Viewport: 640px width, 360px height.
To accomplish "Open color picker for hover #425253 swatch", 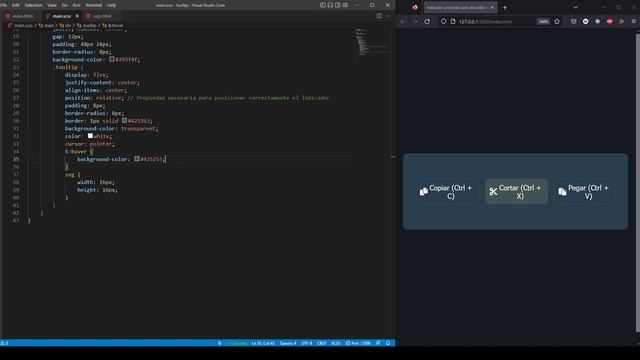I will (137, 159).
